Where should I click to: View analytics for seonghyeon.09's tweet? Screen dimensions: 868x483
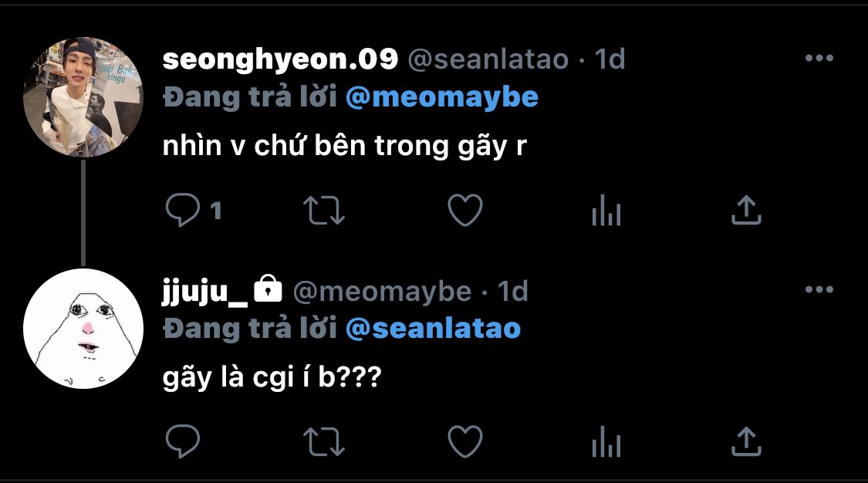point(606,210)
